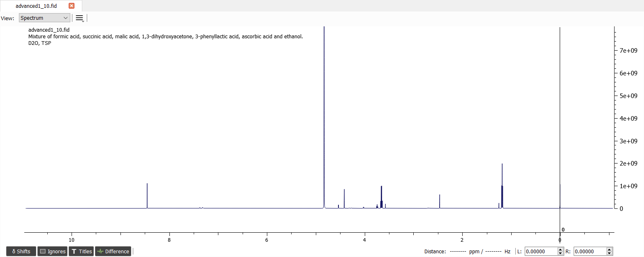Close the advanced1_10.fid tab
The height and width of the screenshot is (257, 644).
pyautogui.click(x=72, y=6)
